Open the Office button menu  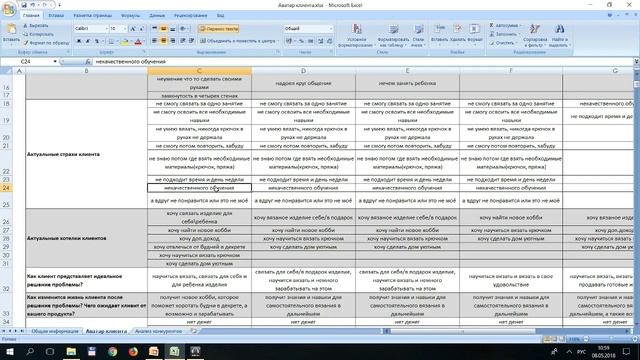point(9,9)
